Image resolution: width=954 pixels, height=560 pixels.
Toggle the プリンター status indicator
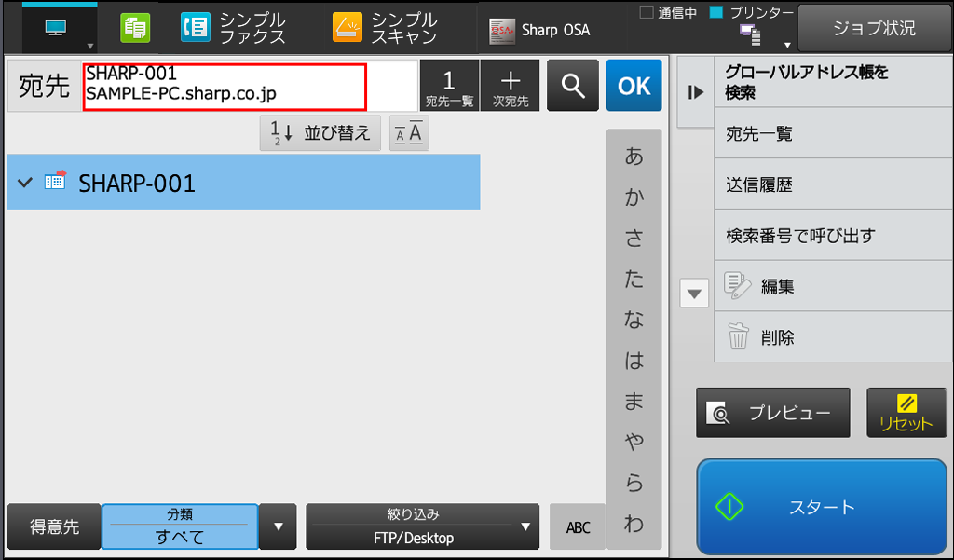716,12
